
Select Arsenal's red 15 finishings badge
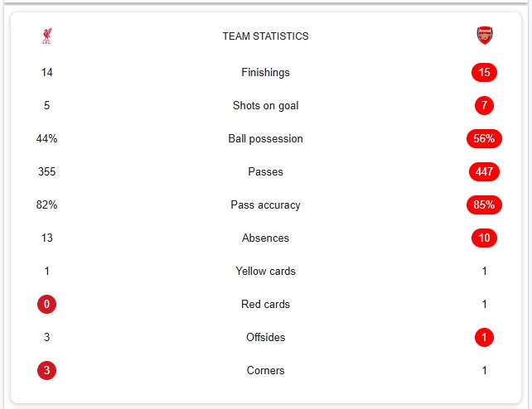click(x=484, y=72)
